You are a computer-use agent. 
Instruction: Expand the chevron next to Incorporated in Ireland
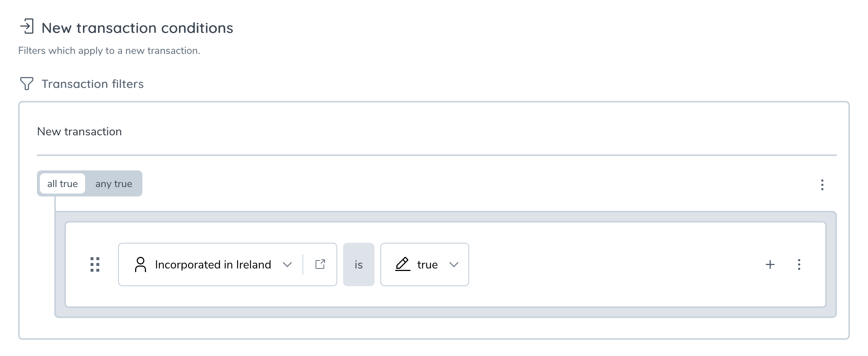287,264
